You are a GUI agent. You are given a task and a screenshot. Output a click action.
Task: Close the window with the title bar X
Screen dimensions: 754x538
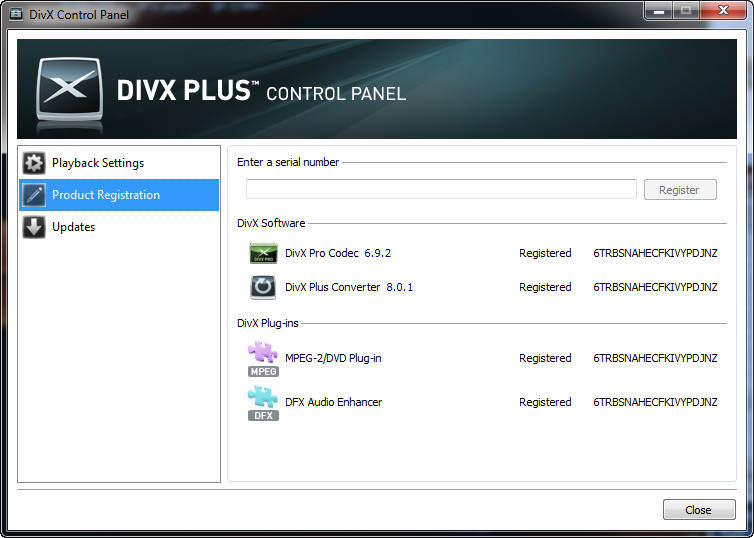coord(723,11)
